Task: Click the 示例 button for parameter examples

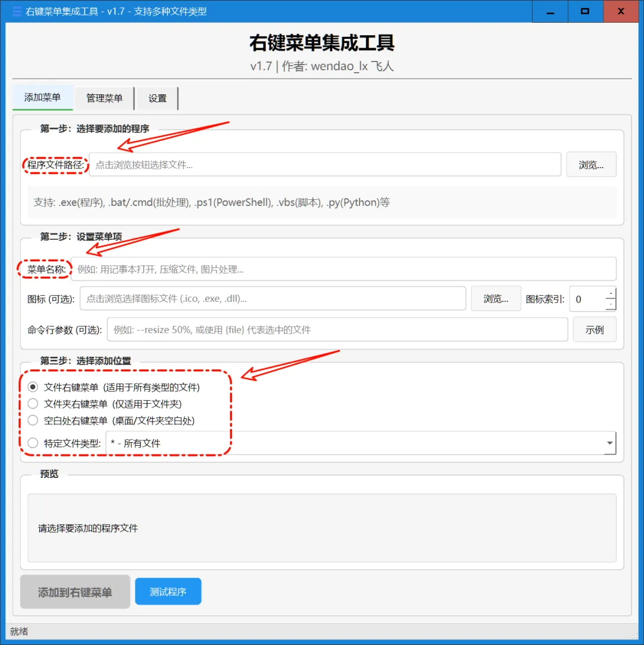Action: (595, 329)
